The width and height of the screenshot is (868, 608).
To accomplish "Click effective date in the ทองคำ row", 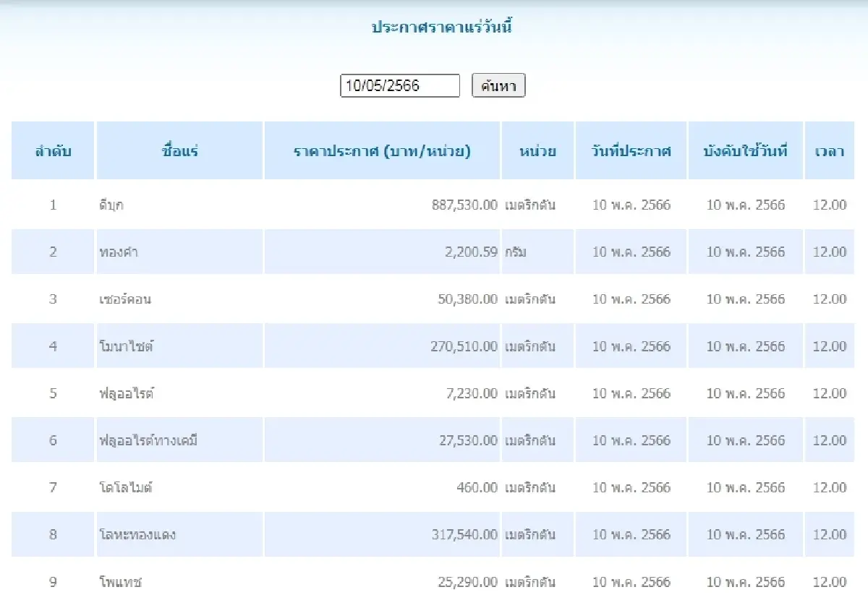I will [746, 252].
